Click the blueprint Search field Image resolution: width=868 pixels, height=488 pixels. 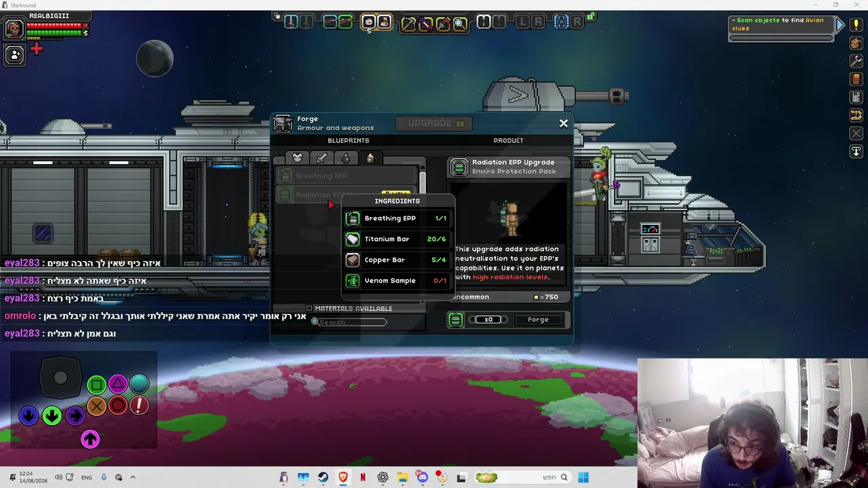(x=349, y=322)
